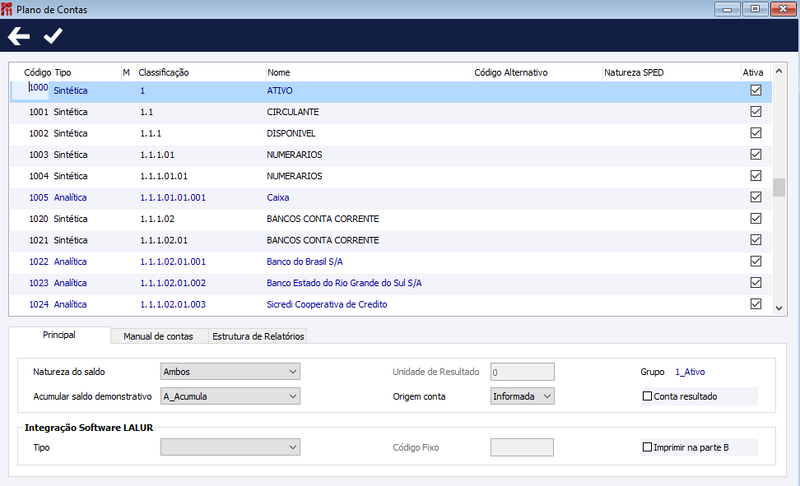Viewport: 800px width, 486px height.
Task: Click classification 1.1.1.01.01.001 cell
Action: (x=173, y=197)
